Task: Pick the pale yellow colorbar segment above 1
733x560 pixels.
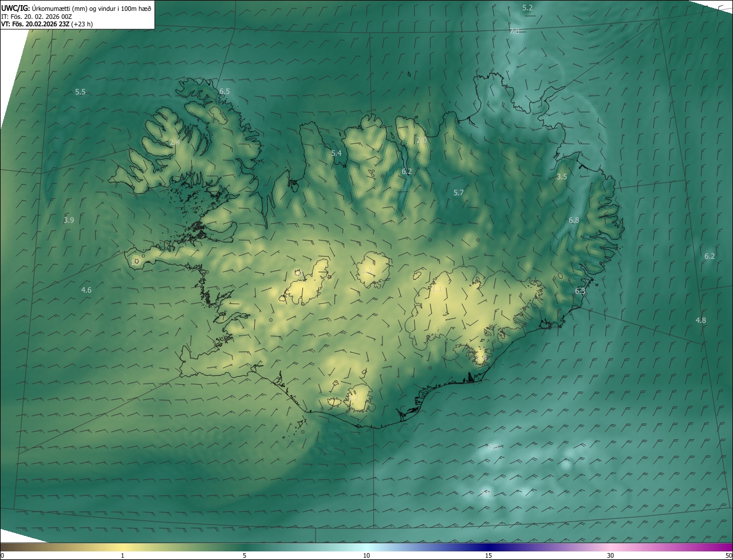Action: pos(123,547)
